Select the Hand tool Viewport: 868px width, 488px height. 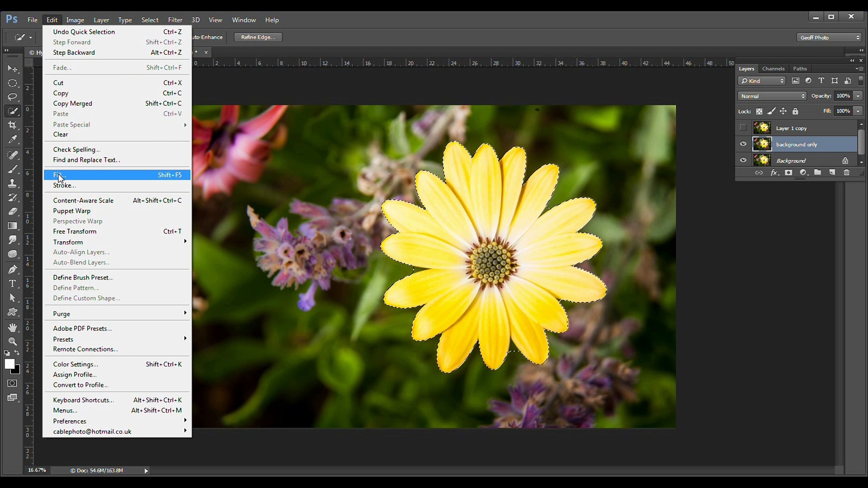coord(12,327)
